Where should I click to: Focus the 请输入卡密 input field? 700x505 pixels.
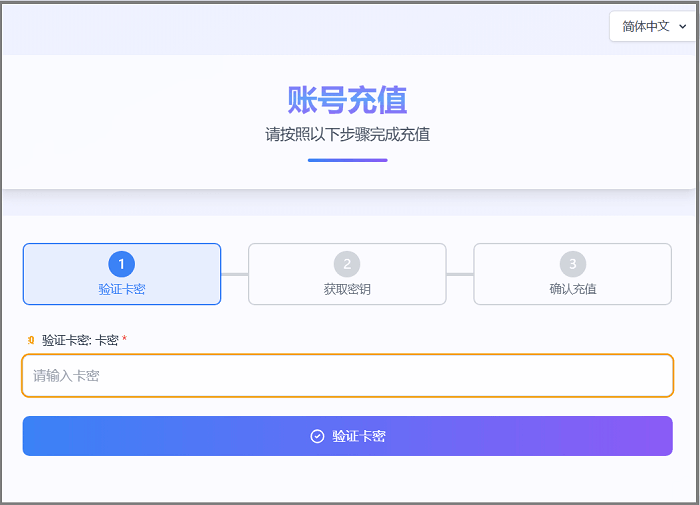tap(347, 376)
